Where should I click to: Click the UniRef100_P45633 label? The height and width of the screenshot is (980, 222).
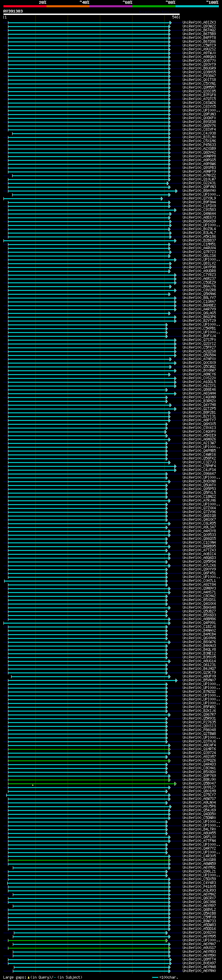(x=199, y=145)
